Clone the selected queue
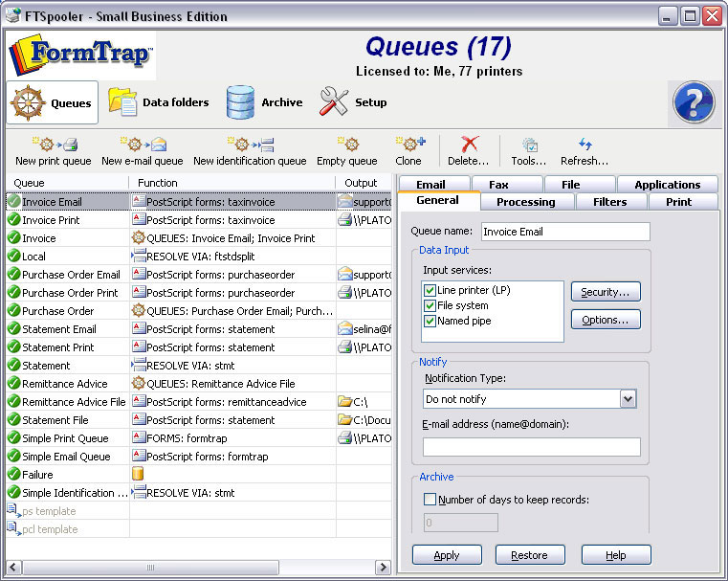This screenshot has width=728, height=581. [x=408, y=145]
